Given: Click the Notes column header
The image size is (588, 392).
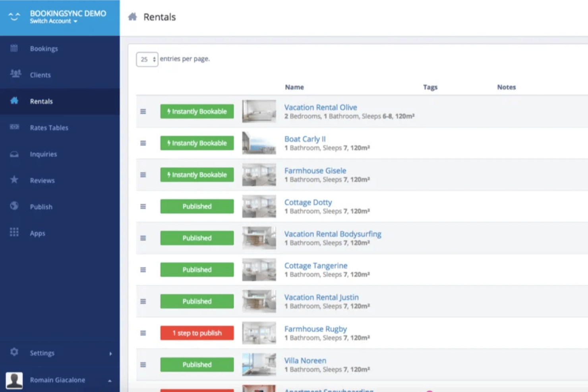Looking at the screenshot, I should pos(507,87).
